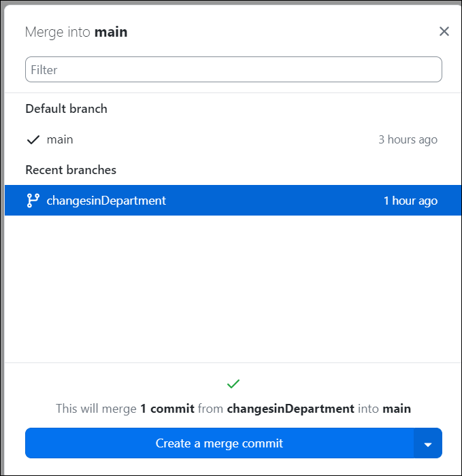This screenshot has width=462, height=476.
Task: Close the Merge into main dialog
Action: pyautogui.click(x=444, y=31)
